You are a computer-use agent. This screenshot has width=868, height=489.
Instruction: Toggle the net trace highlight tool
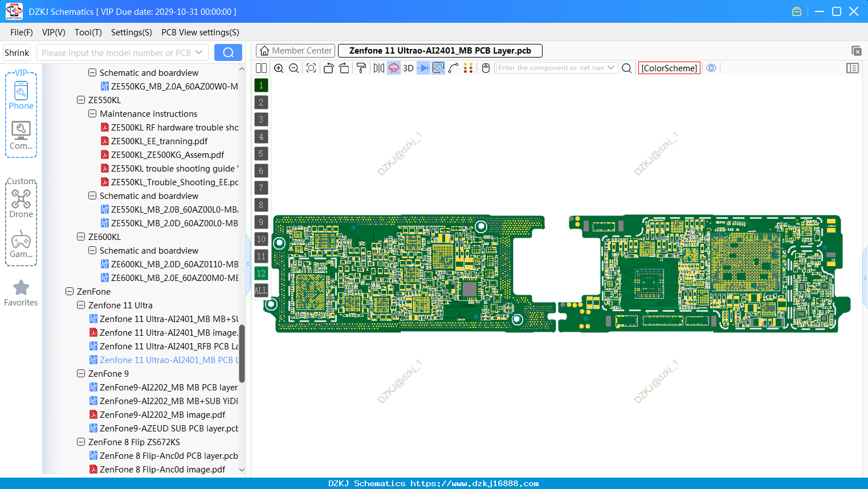[438, 68]
